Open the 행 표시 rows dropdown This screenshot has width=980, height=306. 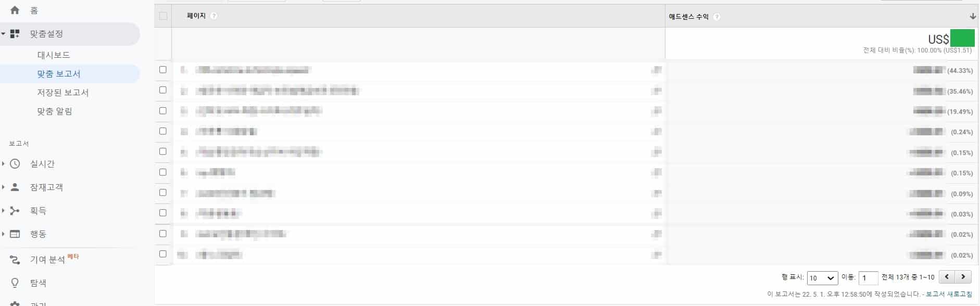click(x=822, y=278)
